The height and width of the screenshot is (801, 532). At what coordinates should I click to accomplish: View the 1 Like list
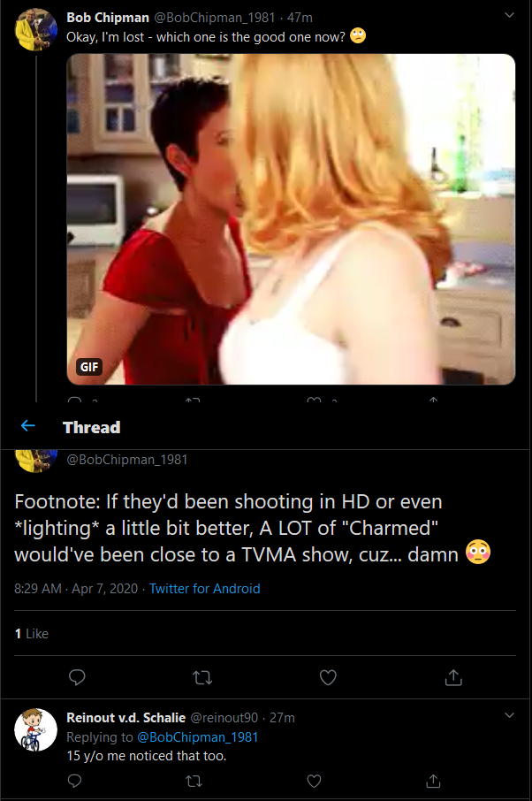click(x=32, y=633)
